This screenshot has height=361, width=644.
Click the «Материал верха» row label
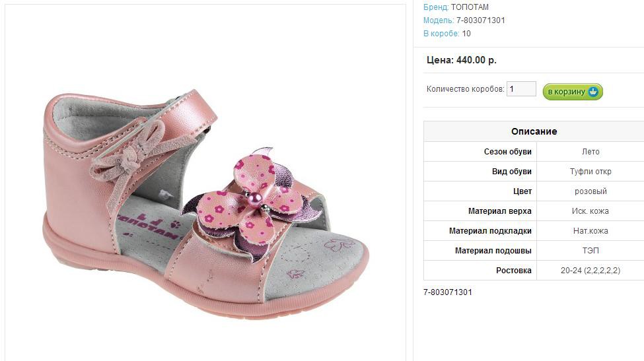[499, 211]
